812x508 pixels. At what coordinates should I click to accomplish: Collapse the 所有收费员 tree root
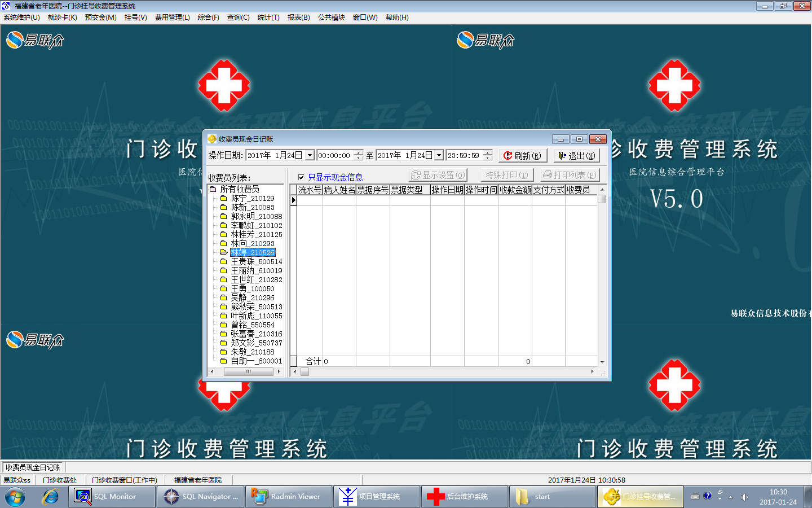pyautogui.click(x=213, y=189)
